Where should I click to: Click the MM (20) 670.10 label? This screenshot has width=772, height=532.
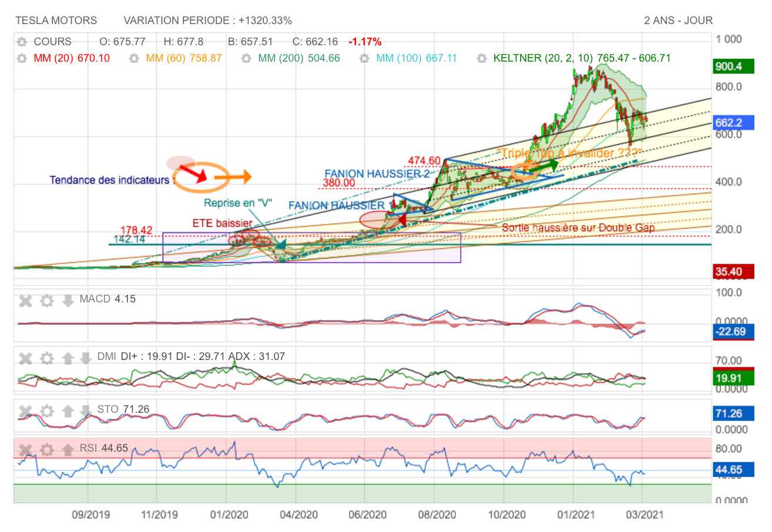[x=72, y=59]
